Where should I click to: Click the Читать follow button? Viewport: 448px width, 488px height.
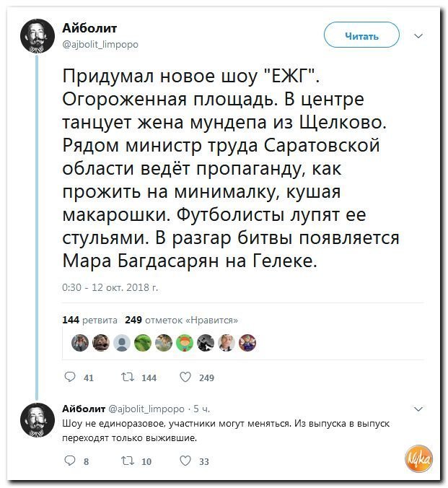361,36
